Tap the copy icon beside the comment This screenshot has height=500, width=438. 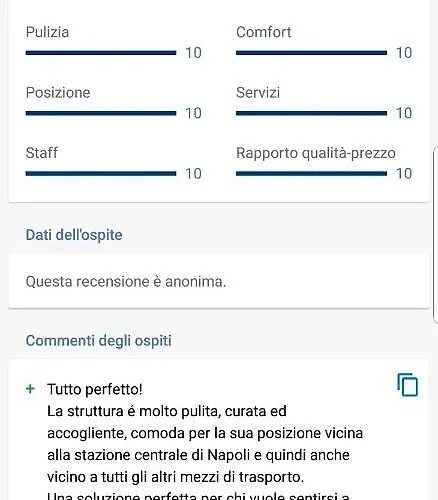(x=408, y=385)
